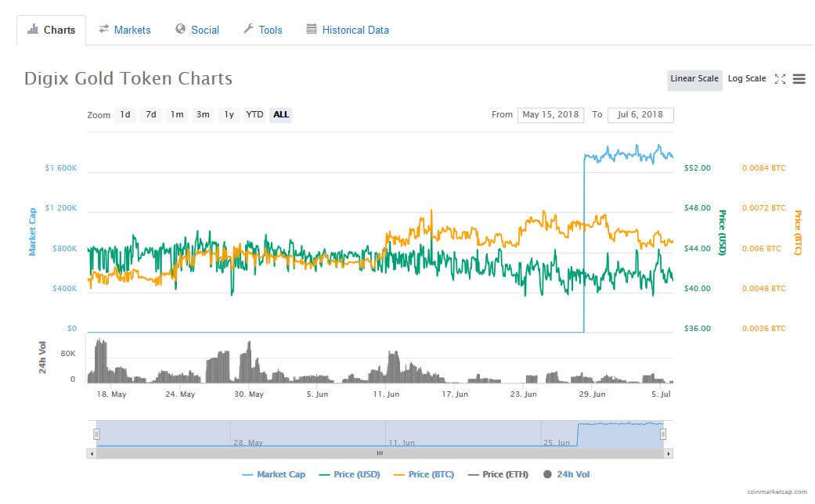Click the Social tab globe icon

click(x=180, y=29)
